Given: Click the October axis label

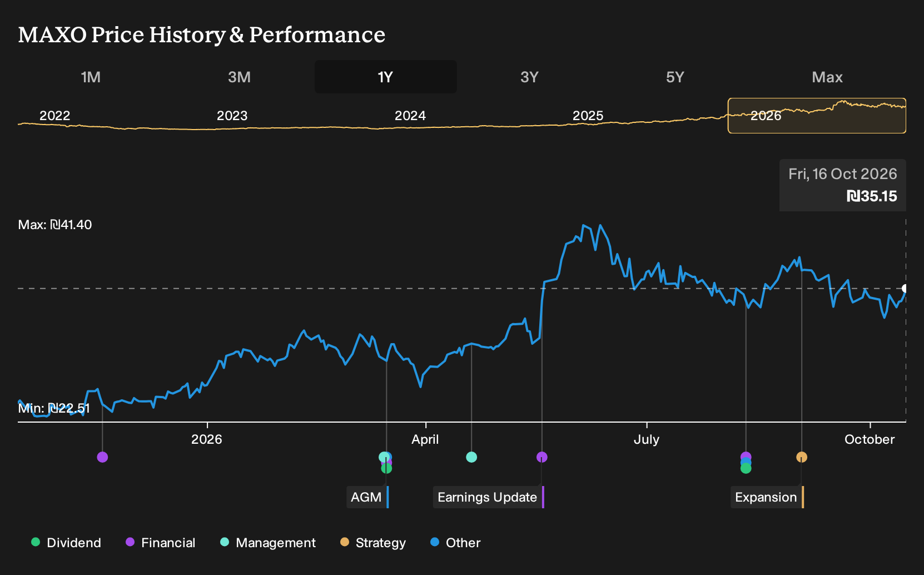Looking at the screenshot, I should pos(870,439).
